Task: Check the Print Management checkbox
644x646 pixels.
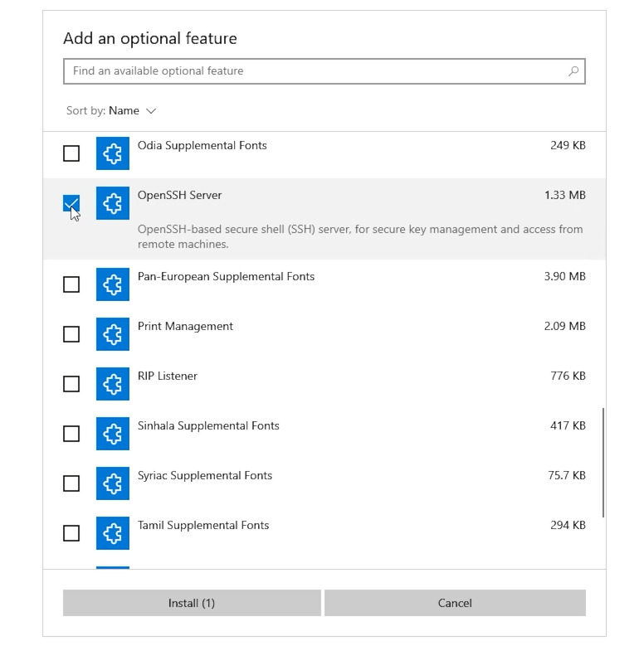Action: point(71,334)
